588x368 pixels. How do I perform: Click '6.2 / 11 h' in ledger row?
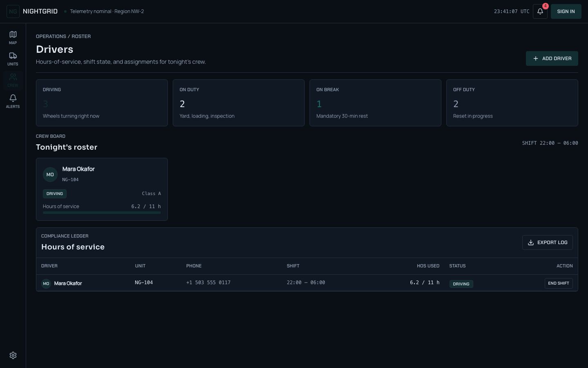coord(425,283)
